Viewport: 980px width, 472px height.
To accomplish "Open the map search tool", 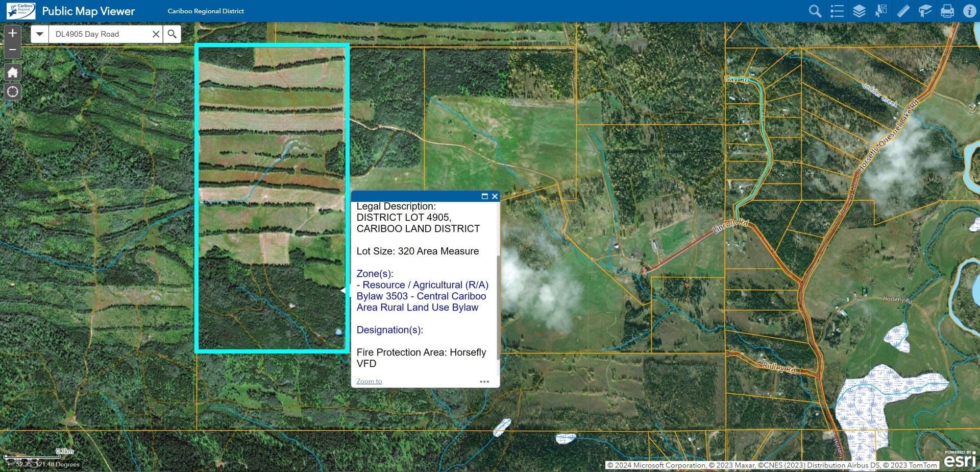I will point(815,10).
